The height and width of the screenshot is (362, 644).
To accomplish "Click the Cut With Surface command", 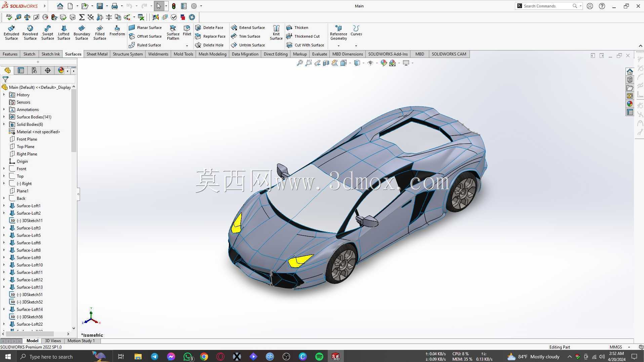I will tap(306, 45).
